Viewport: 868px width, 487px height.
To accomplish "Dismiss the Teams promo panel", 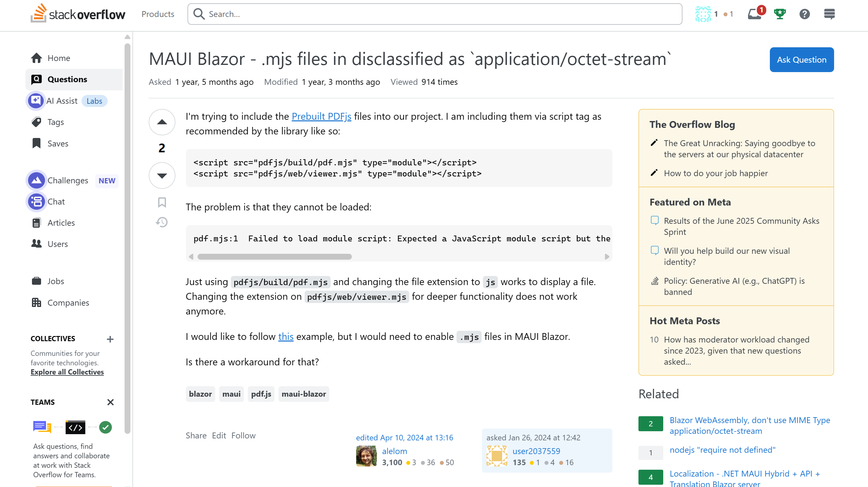I will tap(110, 402).
